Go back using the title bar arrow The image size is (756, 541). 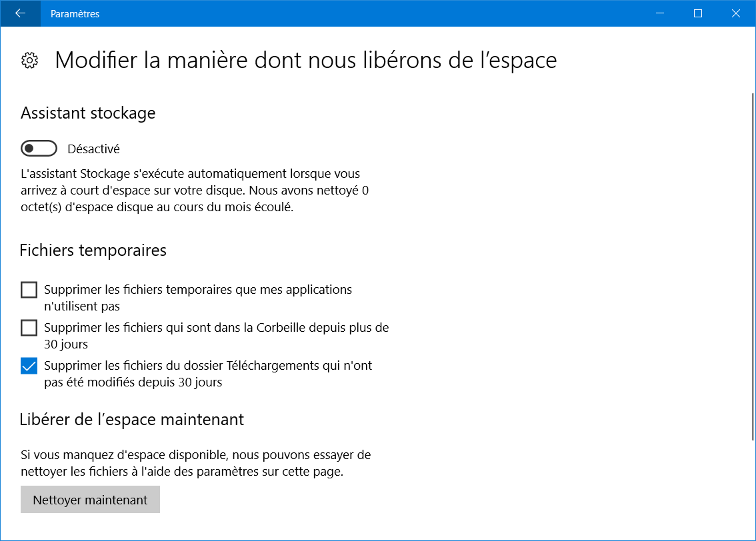pyautogui.click(x=20, y=13)
